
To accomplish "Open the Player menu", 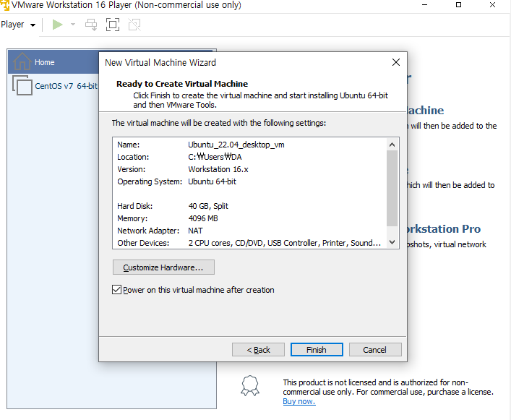I will 18,25.
